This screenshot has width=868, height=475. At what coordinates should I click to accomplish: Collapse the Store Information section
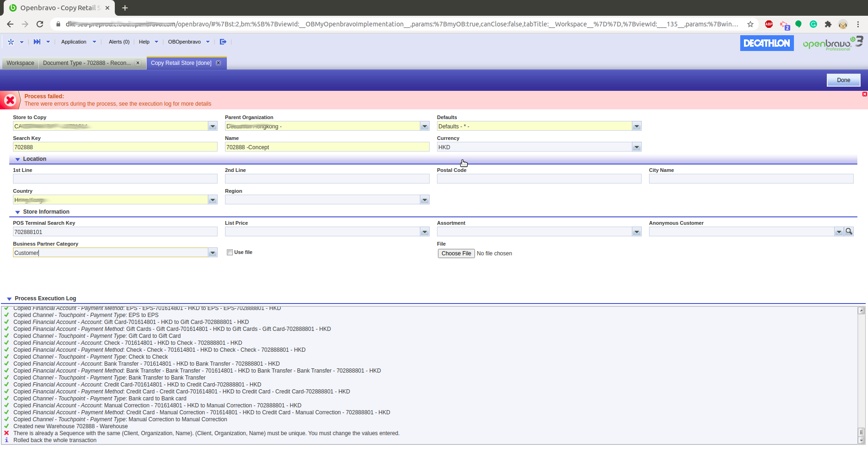tap(18, 212)
